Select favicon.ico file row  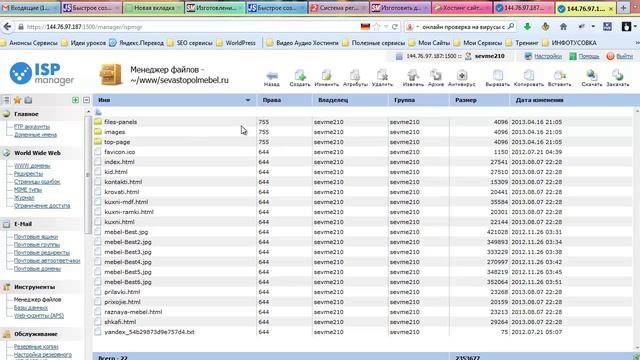362,152
